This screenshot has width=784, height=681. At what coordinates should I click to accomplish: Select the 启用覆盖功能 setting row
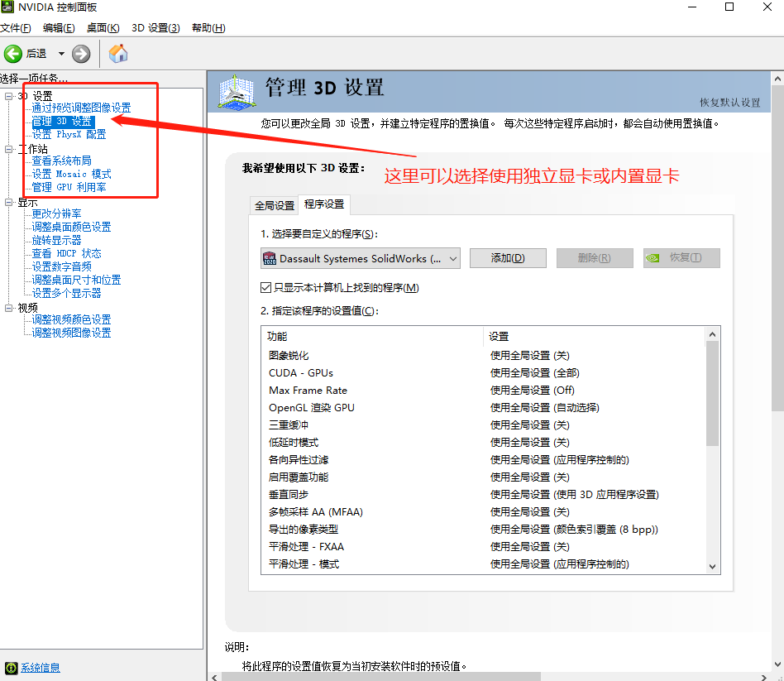pyautogui.click(x=483, y=477)
